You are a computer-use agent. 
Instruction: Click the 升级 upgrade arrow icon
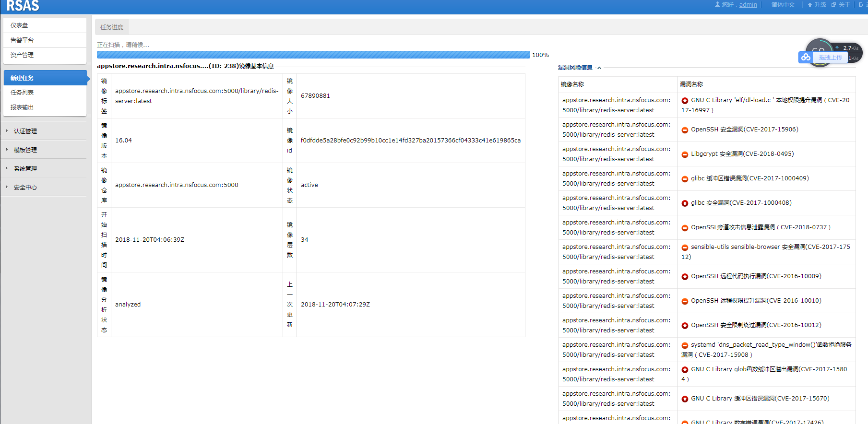tap(810, 5)
